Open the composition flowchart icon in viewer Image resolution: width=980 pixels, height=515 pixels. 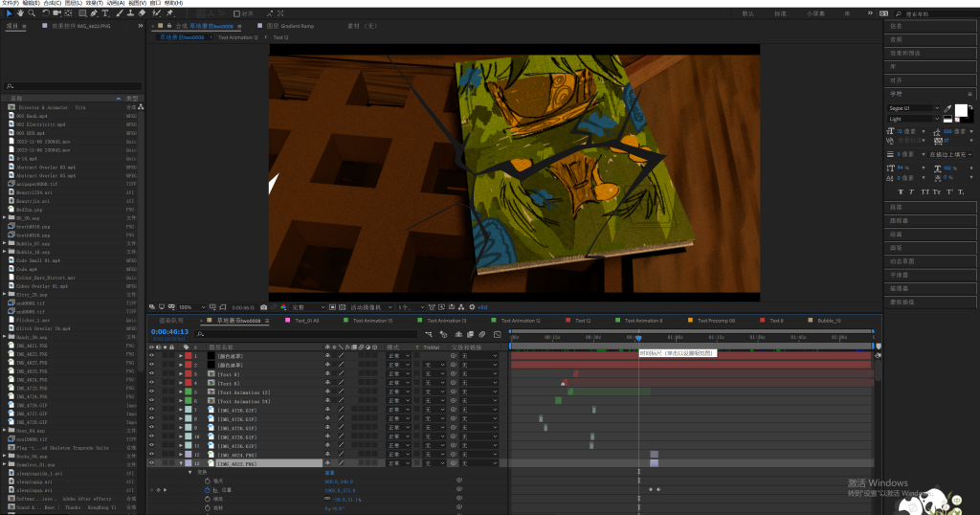point(461,307)
